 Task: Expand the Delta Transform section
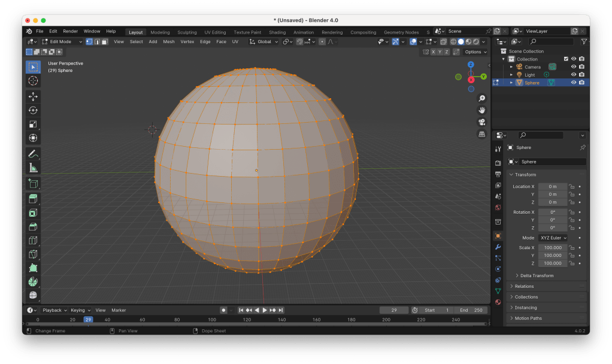536,275
